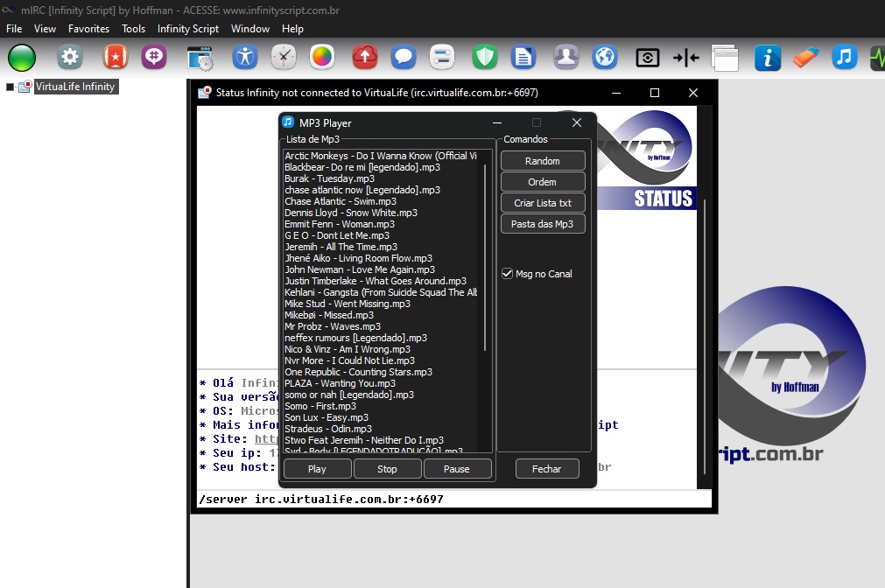The image size is (885, 588).
Task: Toggle the Msg no Canal checkbox
Action: coord(507,274)
